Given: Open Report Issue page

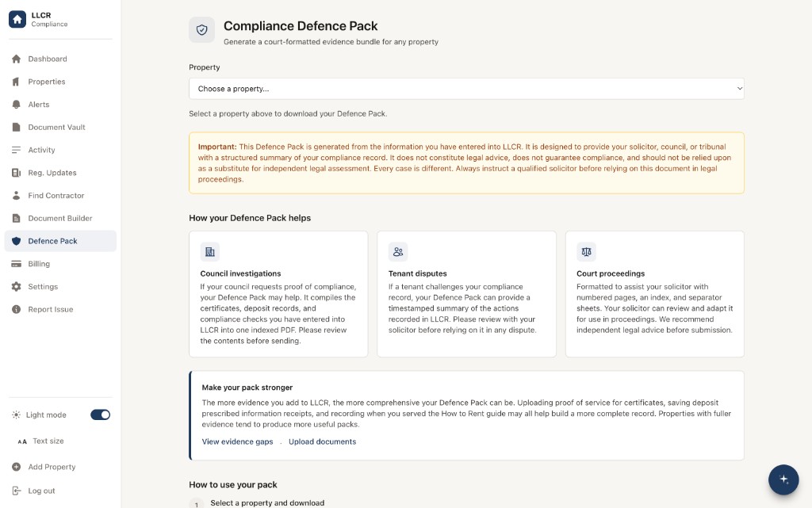Looking at the screenshot, I should pyautogui.click(x=60, y=309).
